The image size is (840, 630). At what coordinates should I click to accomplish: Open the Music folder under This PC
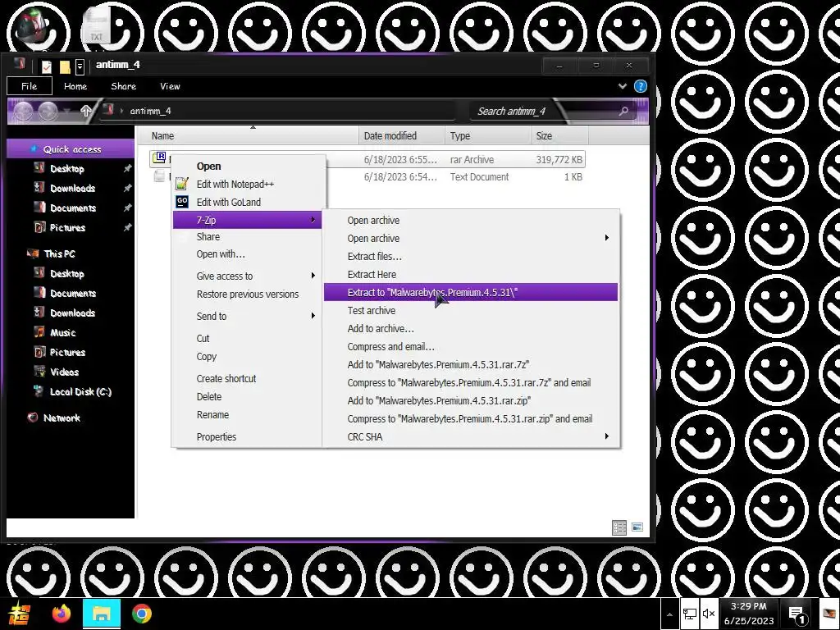click(x=62, y=332)
